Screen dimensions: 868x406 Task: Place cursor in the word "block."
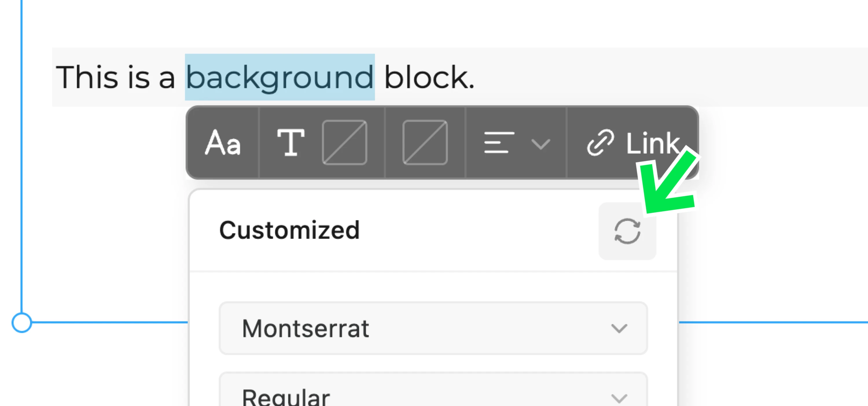tap(429, 77)
